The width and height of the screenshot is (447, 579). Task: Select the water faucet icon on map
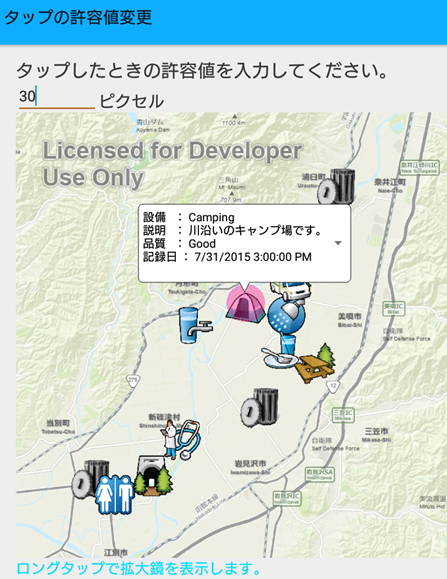point(195,325)
